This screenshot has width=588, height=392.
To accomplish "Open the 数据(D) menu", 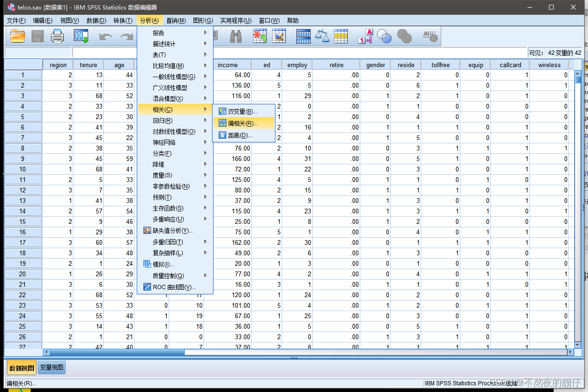I will (96, 20).
